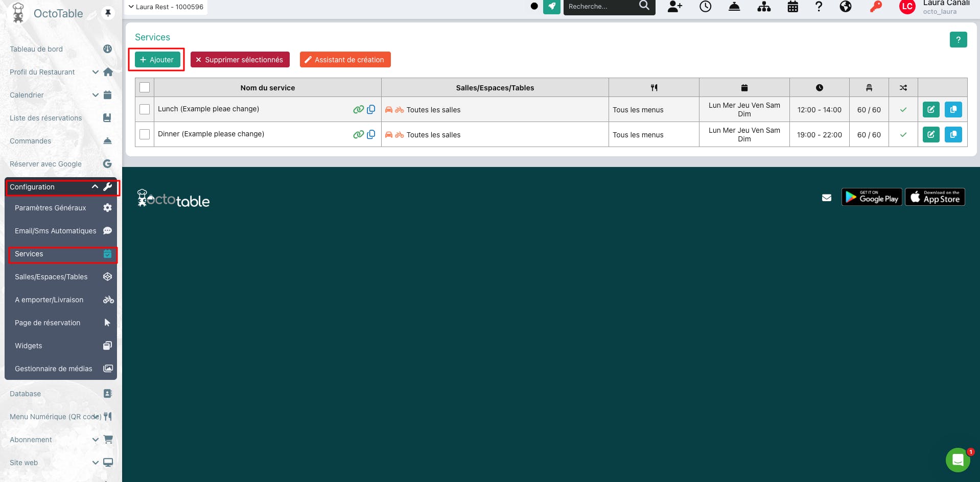Open the chat support bubble
Image resolution: width=980 pixels, height=482 pixels.
coord(958,460)
